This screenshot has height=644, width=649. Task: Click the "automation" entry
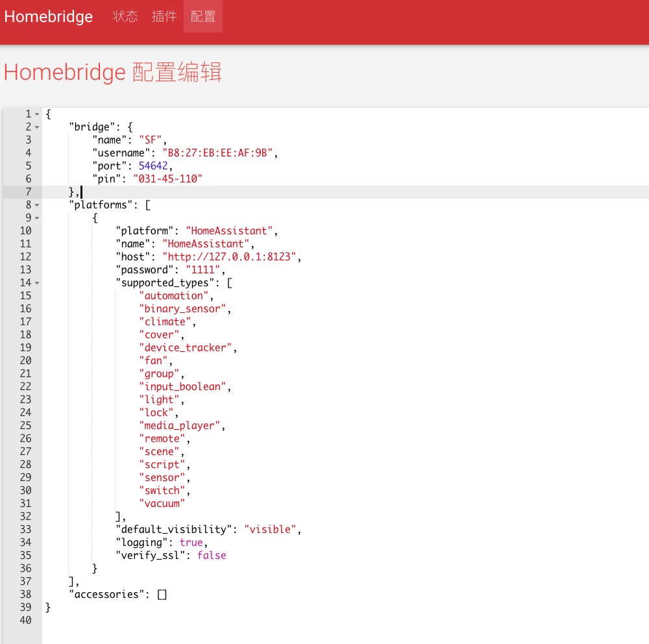click(173, 295)
